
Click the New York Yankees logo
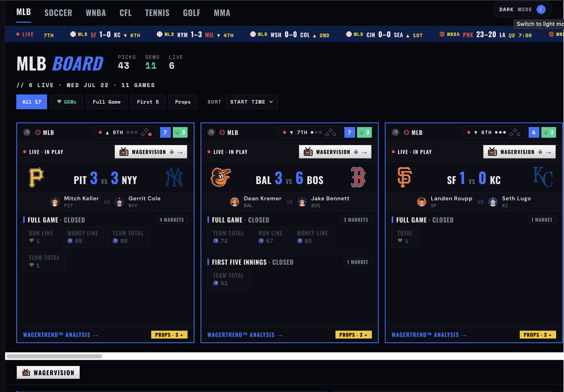[174, 177]
